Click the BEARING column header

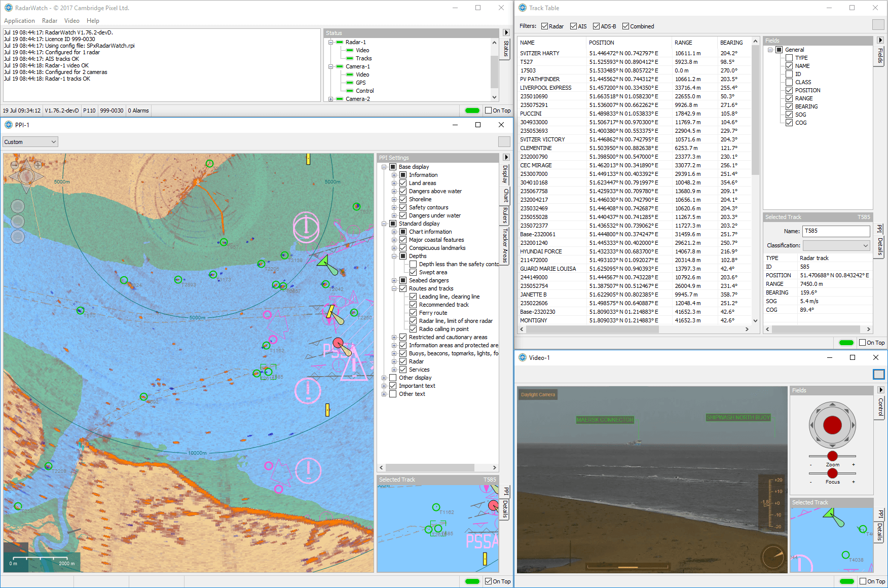click(731, 43)
